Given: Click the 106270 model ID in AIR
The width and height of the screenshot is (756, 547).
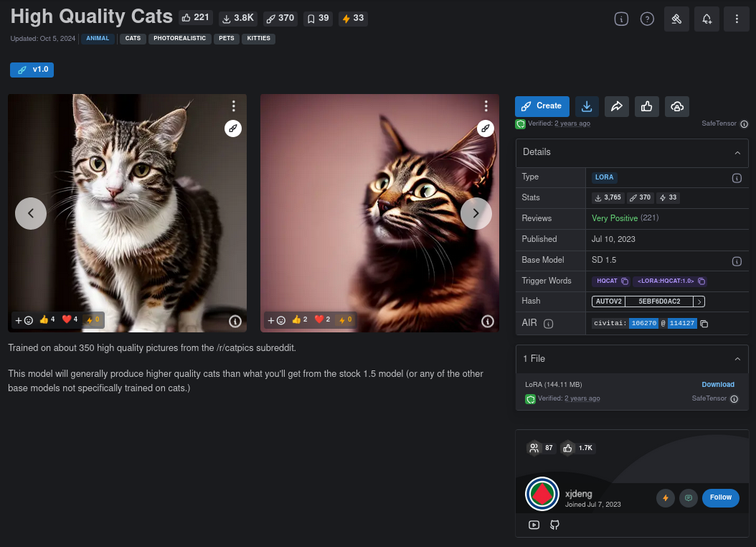Looking at the screenshot, I should [x=643, y=323].
